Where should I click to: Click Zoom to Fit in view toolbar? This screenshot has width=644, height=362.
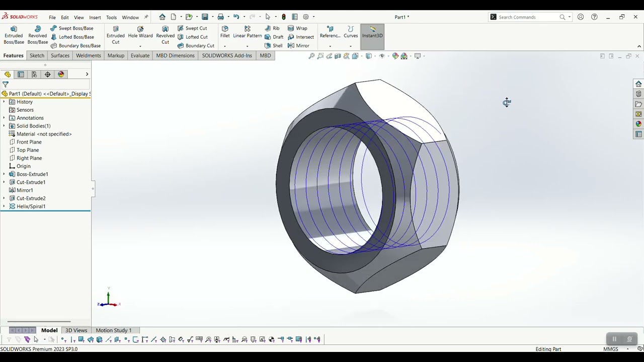click(x=311, y=56)
